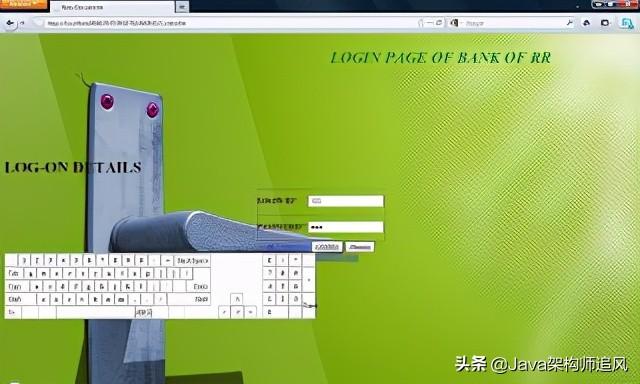Click the right Shift key on virtual keyboard
Image resolution: width=640 pixels, height=384 pixels.
click(x=190, y=300)
